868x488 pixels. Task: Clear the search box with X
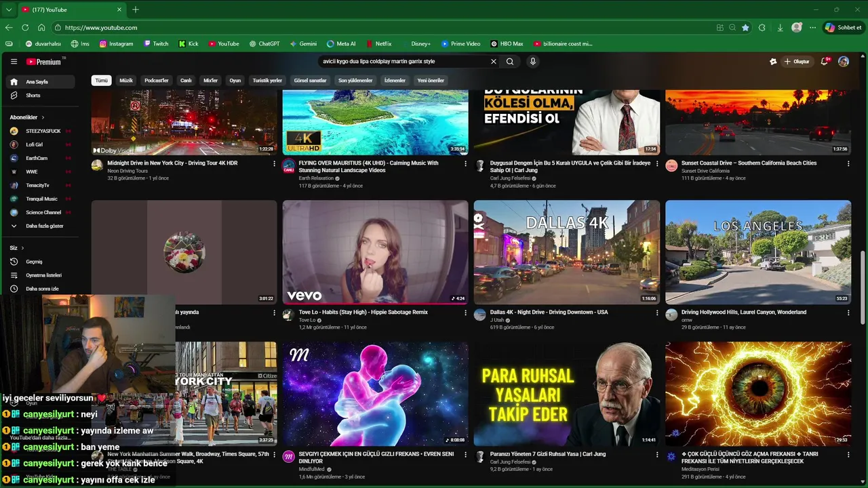pos(494,62)
